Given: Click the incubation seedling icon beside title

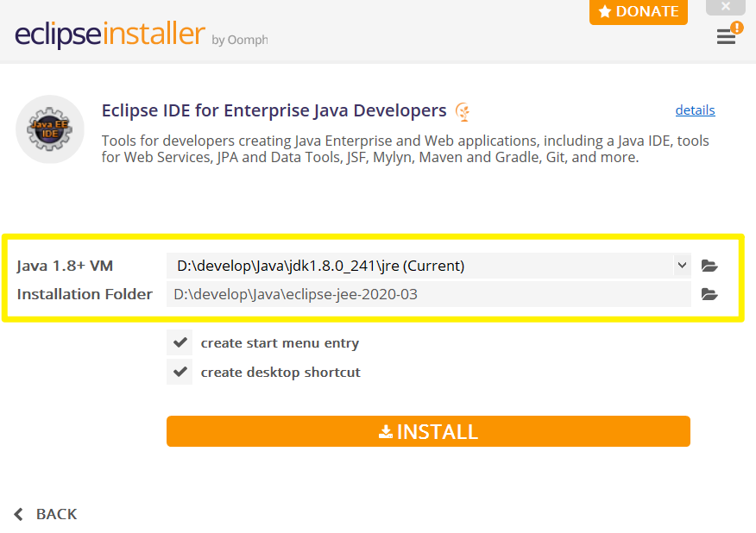Looking at the screenshot, I should pos(463,112).
